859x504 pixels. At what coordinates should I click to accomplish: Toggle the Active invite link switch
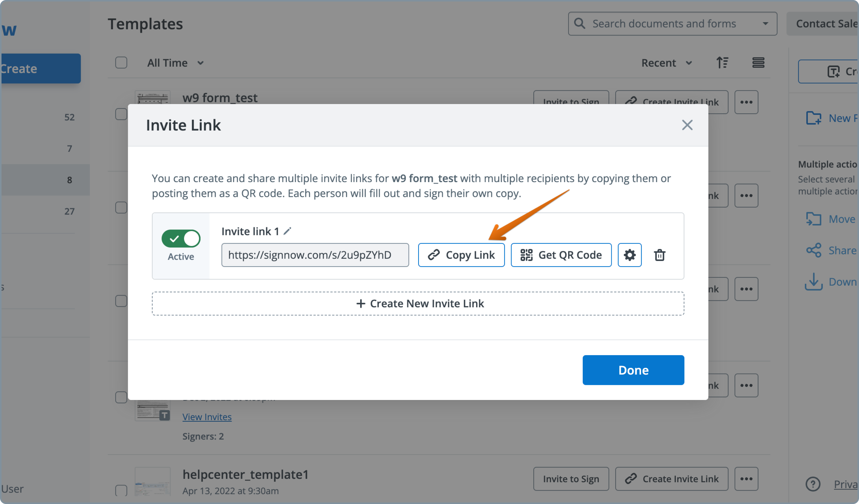click(181, 238)
